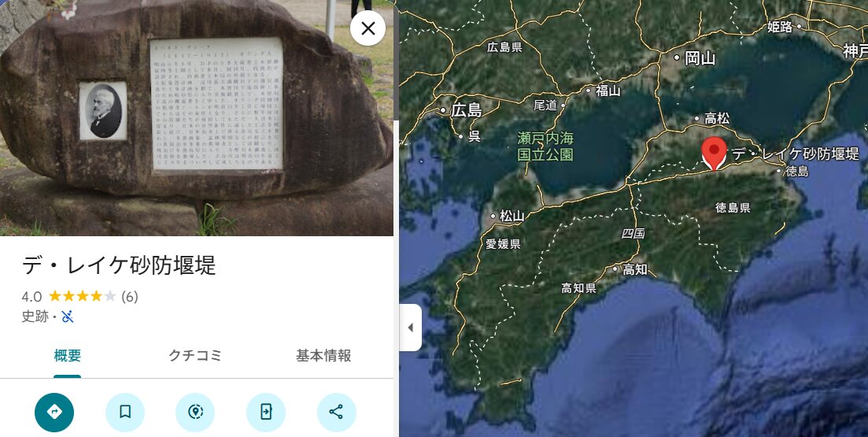
Task: Save the place with bookmark icon
Action: coord(125,412)
